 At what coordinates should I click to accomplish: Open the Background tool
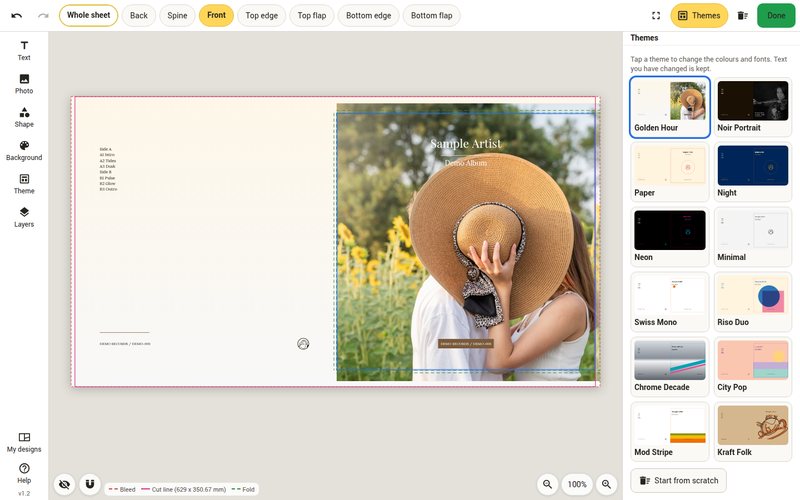[24, 151]
